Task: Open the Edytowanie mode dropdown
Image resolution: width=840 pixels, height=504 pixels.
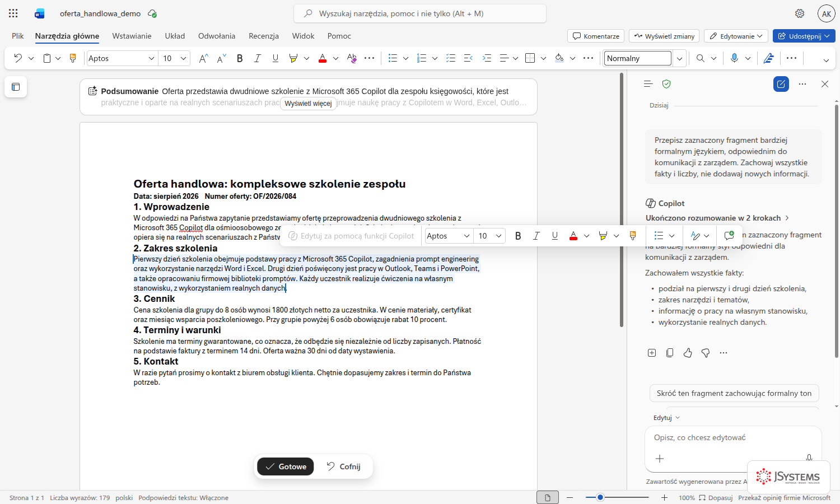Action: (x=736, y=36)
